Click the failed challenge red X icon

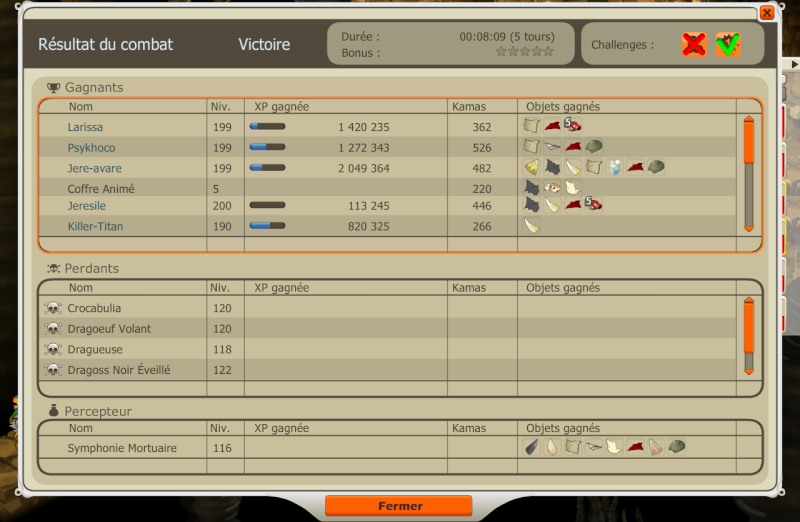coord(694,44)
